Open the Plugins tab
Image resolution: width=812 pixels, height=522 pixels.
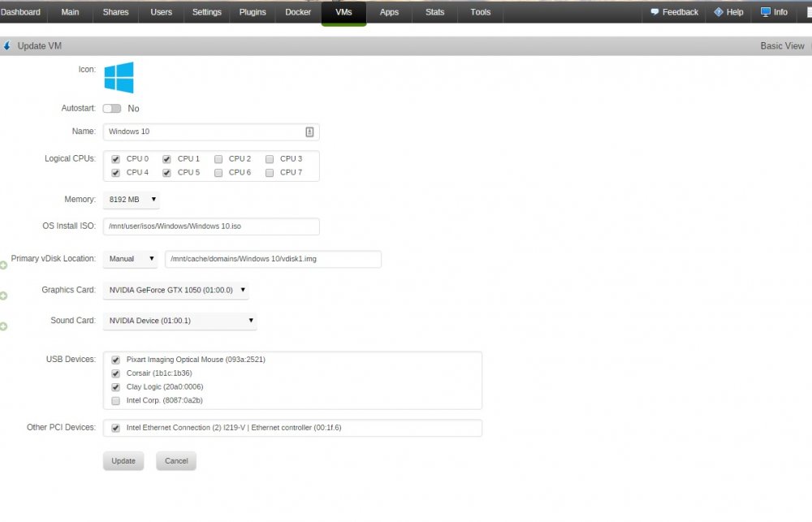coord(253,12)
